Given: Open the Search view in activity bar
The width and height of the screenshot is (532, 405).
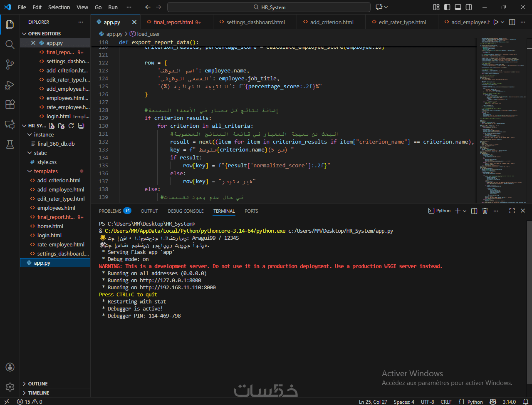Looking at the screenshot, I should [x=10, y=44].
